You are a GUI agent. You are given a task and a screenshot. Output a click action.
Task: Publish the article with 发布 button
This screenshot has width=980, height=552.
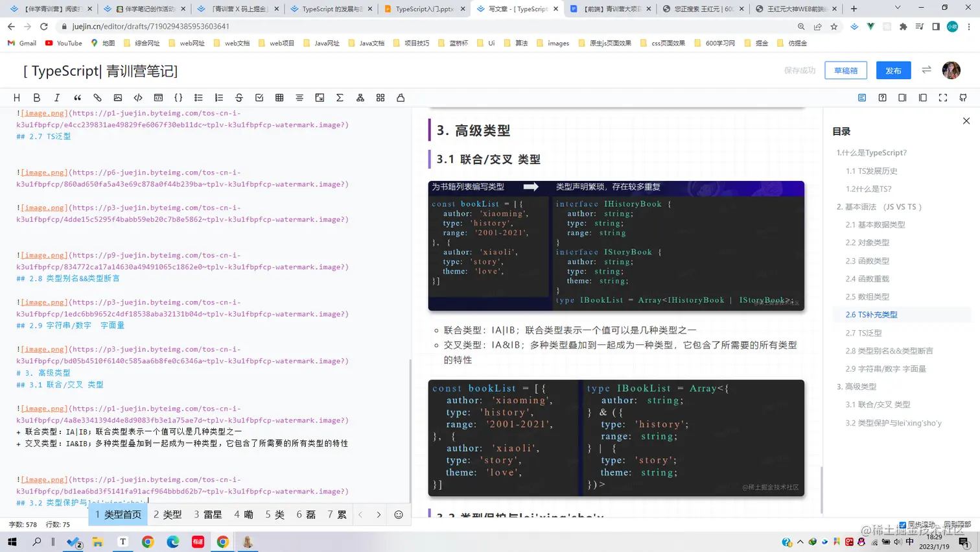tap(894, 70)
